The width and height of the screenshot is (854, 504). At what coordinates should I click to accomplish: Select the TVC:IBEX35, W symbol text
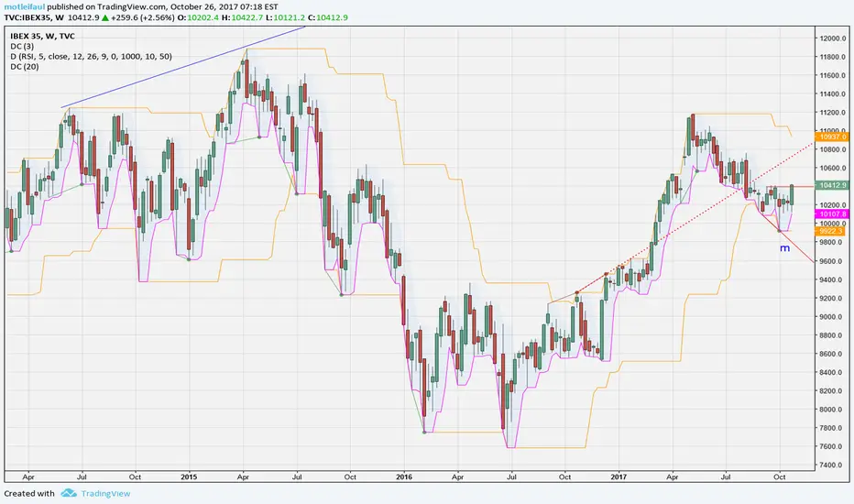coord(34,17)
